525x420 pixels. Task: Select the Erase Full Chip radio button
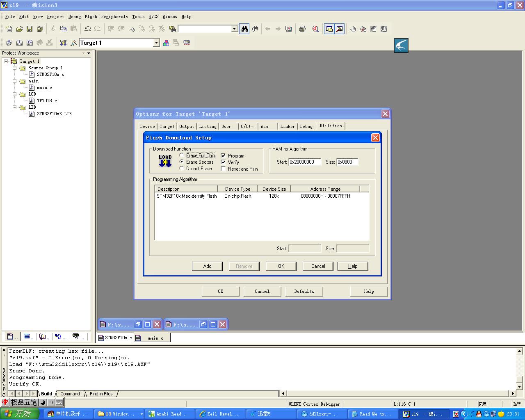pos(182,155)
